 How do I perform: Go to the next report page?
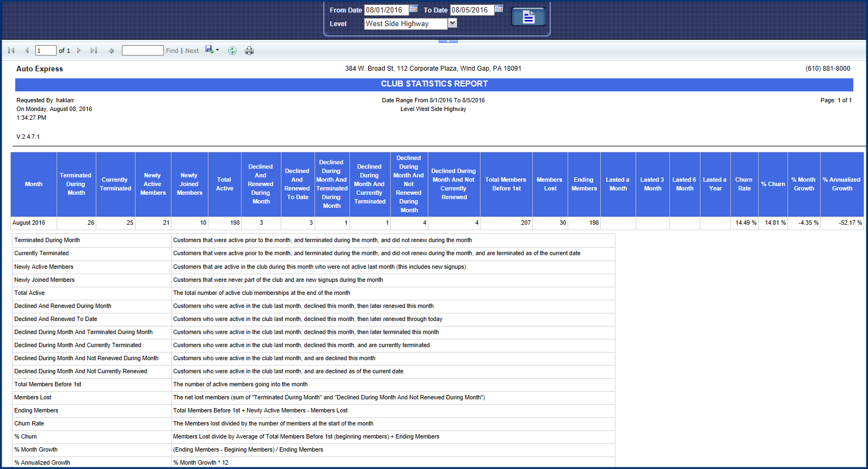pos(79,51)
